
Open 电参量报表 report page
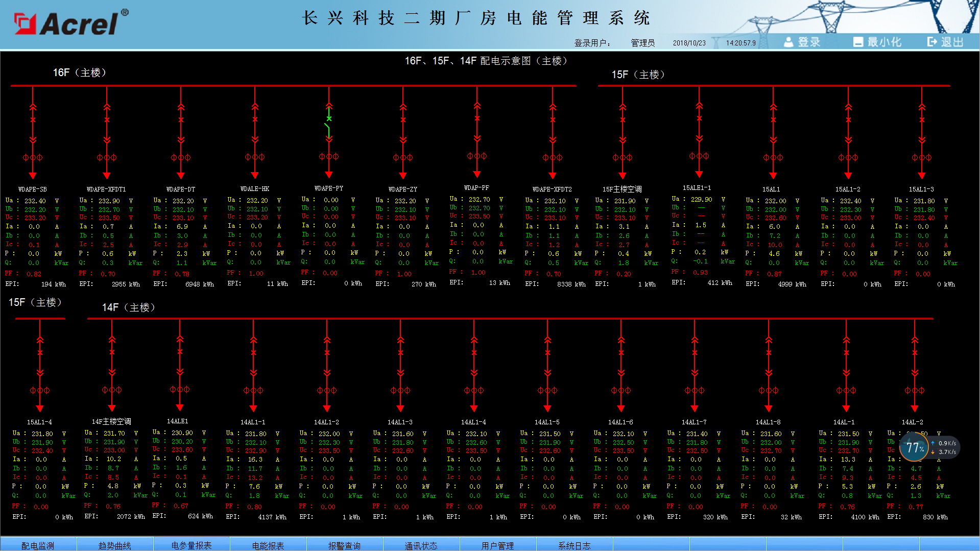(192, 545)
